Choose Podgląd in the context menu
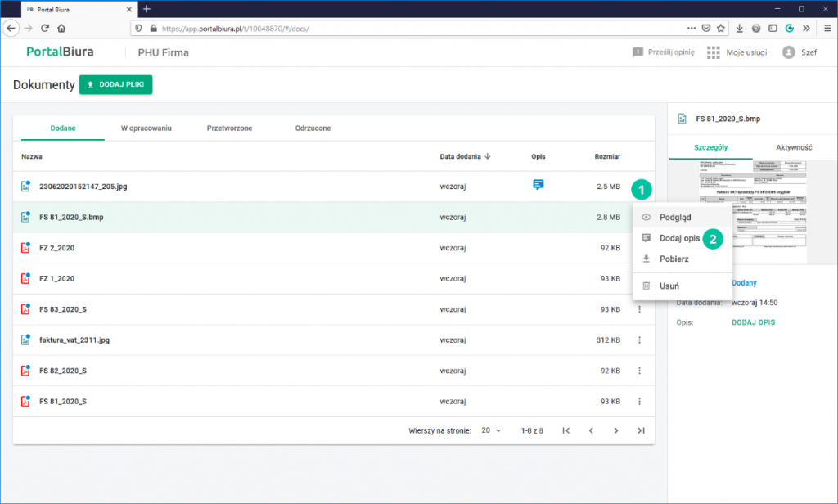838x504 pixels. pos(683,218)
